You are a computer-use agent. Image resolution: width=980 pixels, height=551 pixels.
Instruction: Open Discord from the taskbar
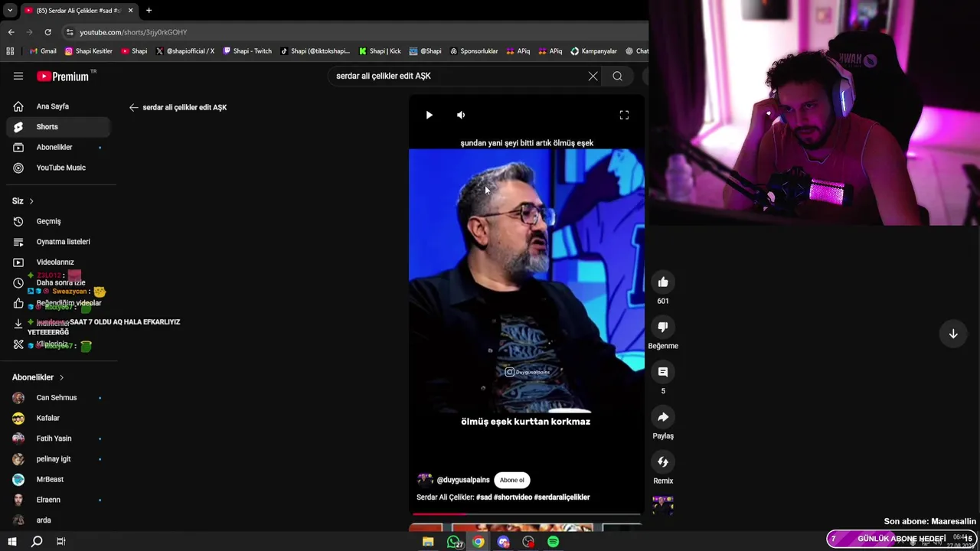click(x=503, y=542)
